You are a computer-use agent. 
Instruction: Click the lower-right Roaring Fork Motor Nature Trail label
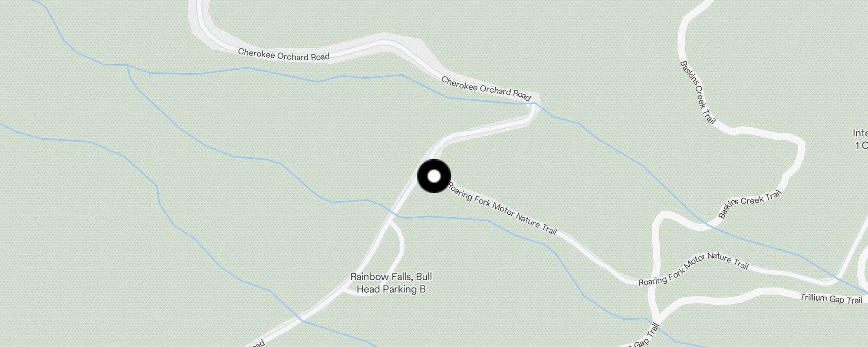coord(694,268)
